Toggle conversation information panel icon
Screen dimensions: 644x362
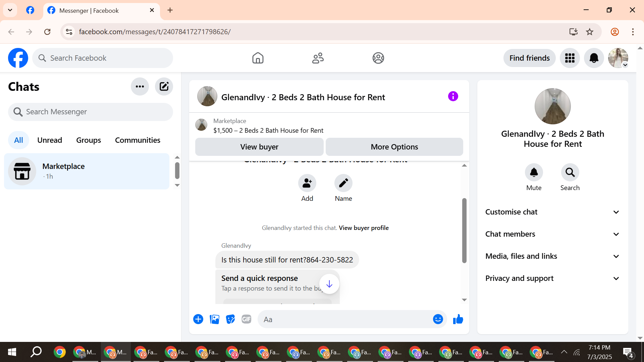[x=453, y=97]
